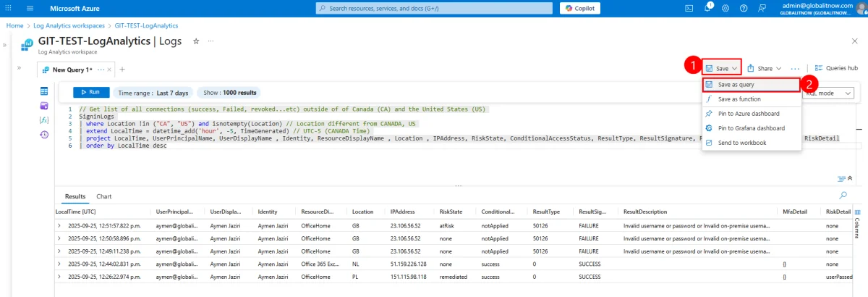Image resolution: width=868 pixels, height=297 pixels.
Task: Open the Functions (fx) sidebar icon
Action: 44,120
